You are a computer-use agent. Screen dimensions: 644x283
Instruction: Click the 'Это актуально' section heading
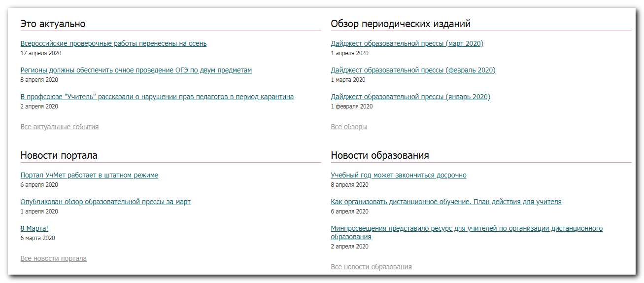tap(53, 24)
